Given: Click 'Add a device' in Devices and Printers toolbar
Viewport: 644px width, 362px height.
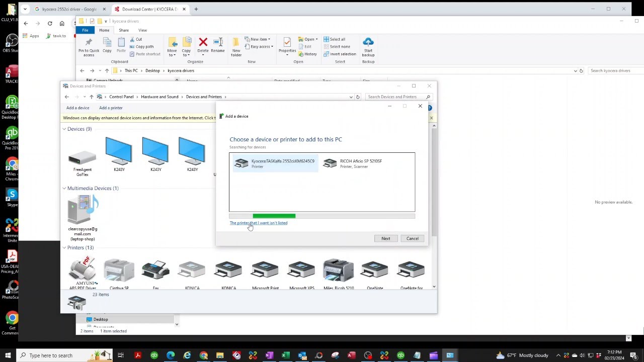Looking at the screenshot, I should click(77, 108).
